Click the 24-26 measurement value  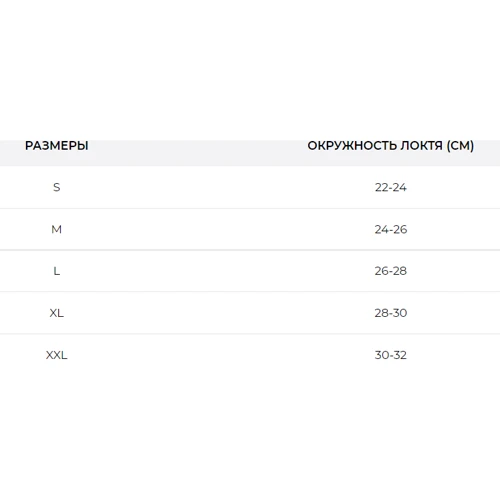pos(391,229)
